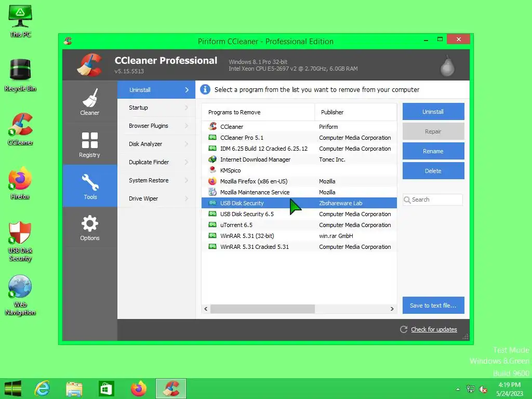Screen dimensions: 532x399
Task: Sort by Programs to Remove column
Action: coord(258,112)
